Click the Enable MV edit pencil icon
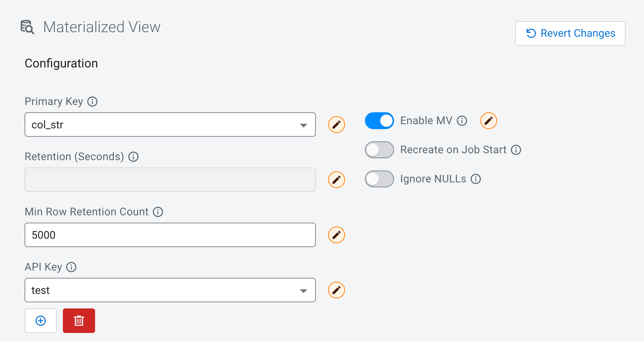 [488, 121]
